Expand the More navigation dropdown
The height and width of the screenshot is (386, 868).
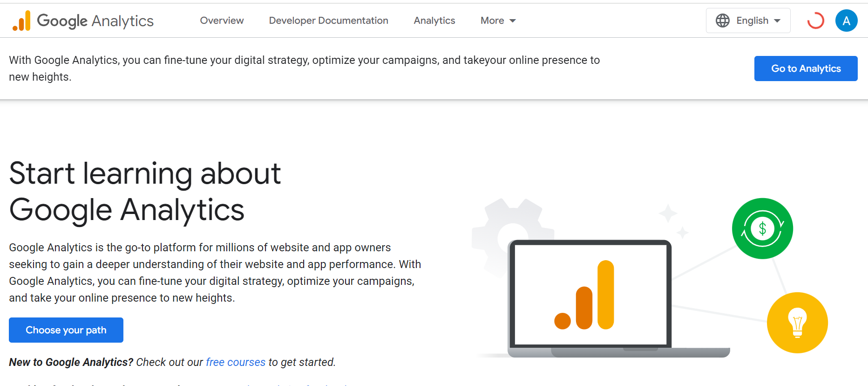[498, 21]
